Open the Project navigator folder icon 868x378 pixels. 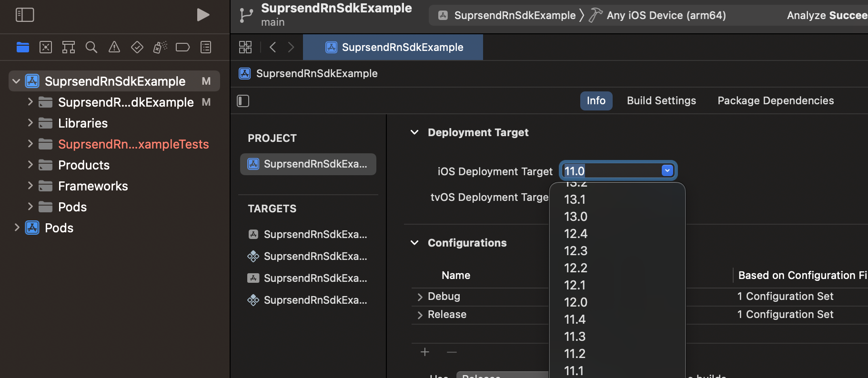click(x=23, y=47)
